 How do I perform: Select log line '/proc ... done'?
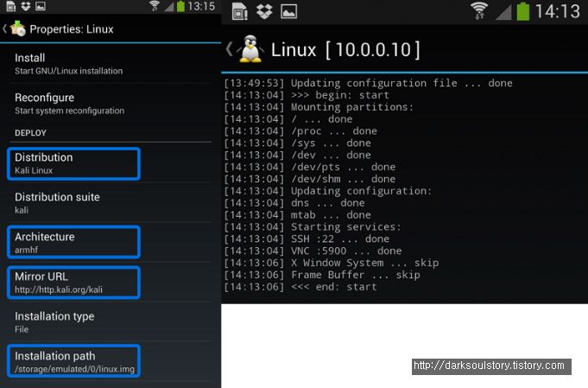(334, 131)
